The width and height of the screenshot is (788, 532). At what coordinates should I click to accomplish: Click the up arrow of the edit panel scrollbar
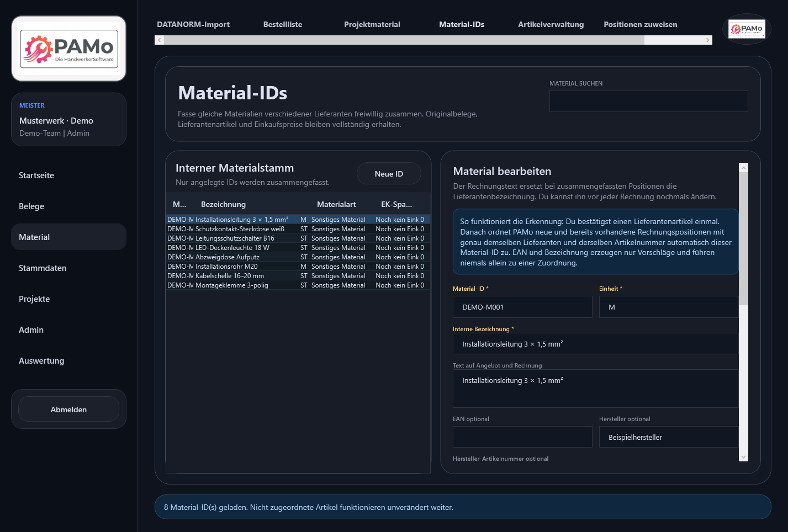tap(743, 168)
